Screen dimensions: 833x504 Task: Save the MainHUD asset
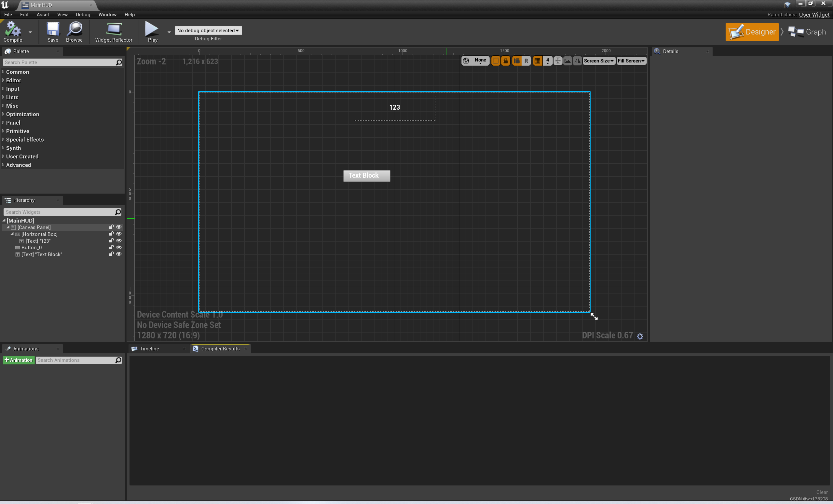point(53,32)
